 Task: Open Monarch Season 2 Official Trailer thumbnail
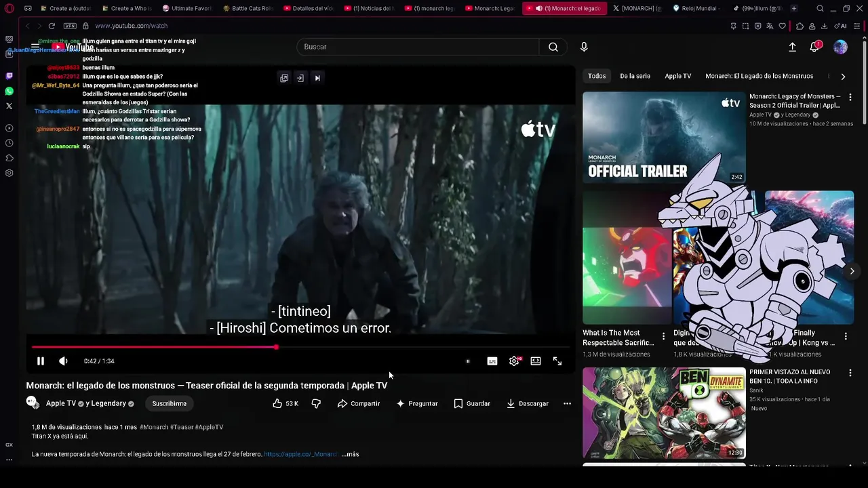[664, 138]
